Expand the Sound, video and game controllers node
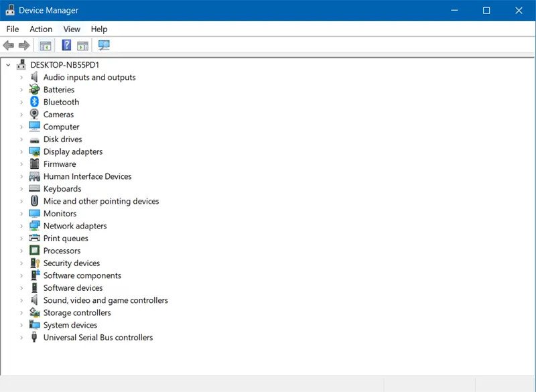 (x=21, y=300)
